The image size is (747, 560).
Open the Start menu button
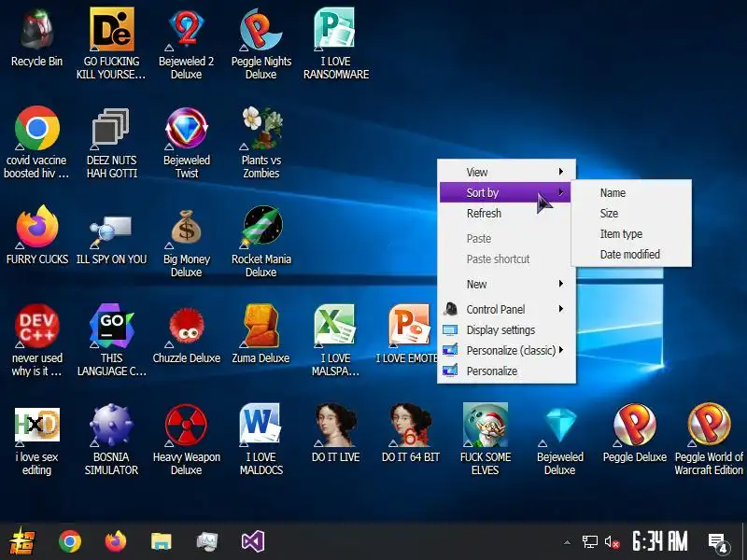pyautogui.click(x=21, y=541)
